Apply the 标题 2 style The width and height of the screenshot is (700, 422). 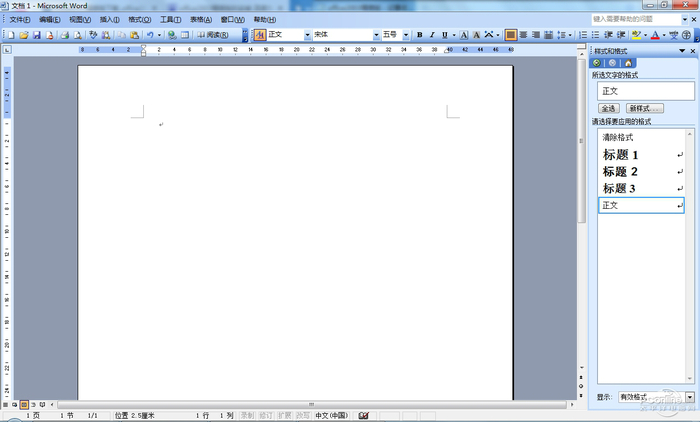(x=641, y=171)
